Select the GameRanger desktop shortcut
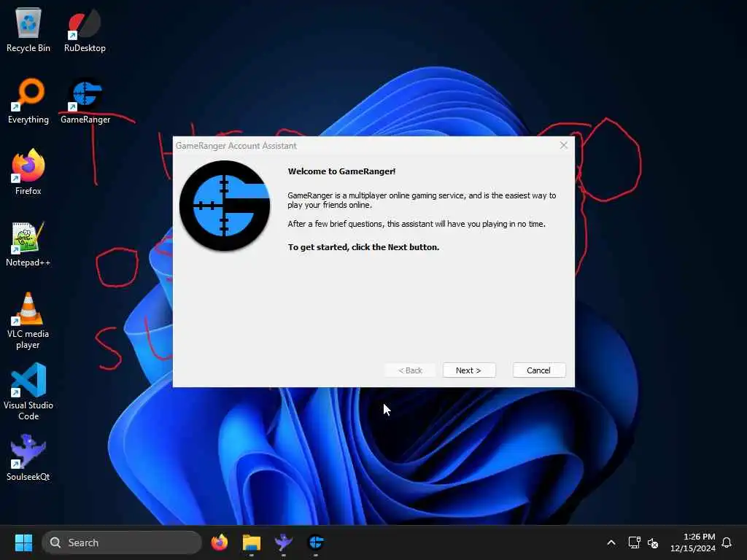Image resolution: width=747 pixels, height=560 pixels. (x=85, y=101)
